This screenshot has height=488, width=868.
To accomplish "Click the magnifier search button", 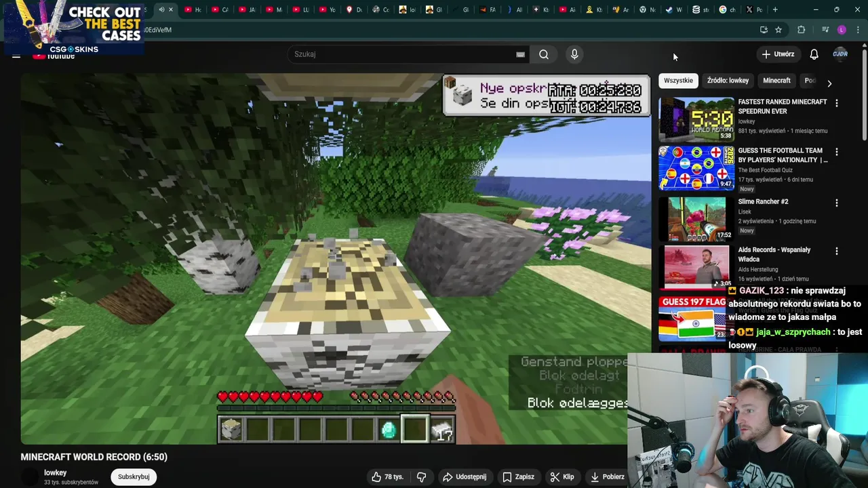I will click(x=544, y=54).
